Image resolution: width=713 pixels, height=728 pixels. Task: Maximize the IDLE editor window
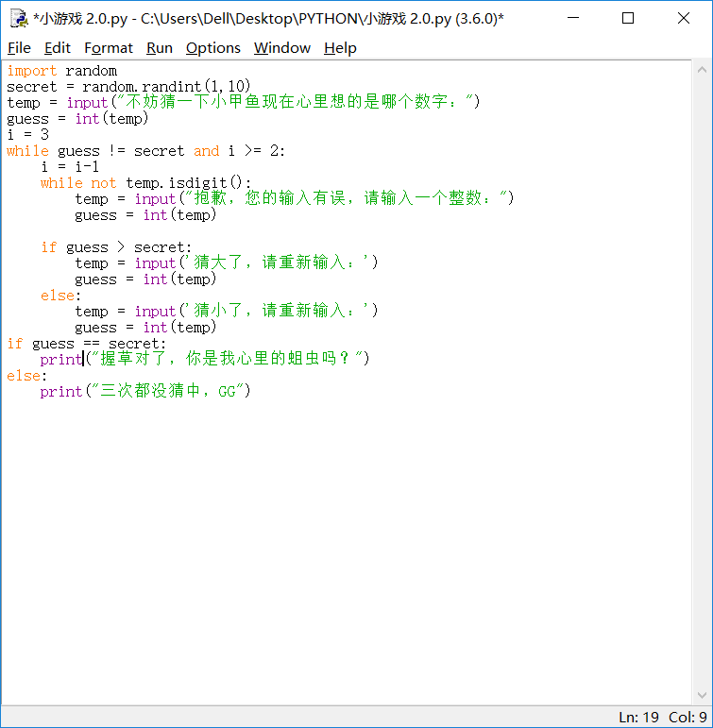pyautogui.click(x=628, y=18)
